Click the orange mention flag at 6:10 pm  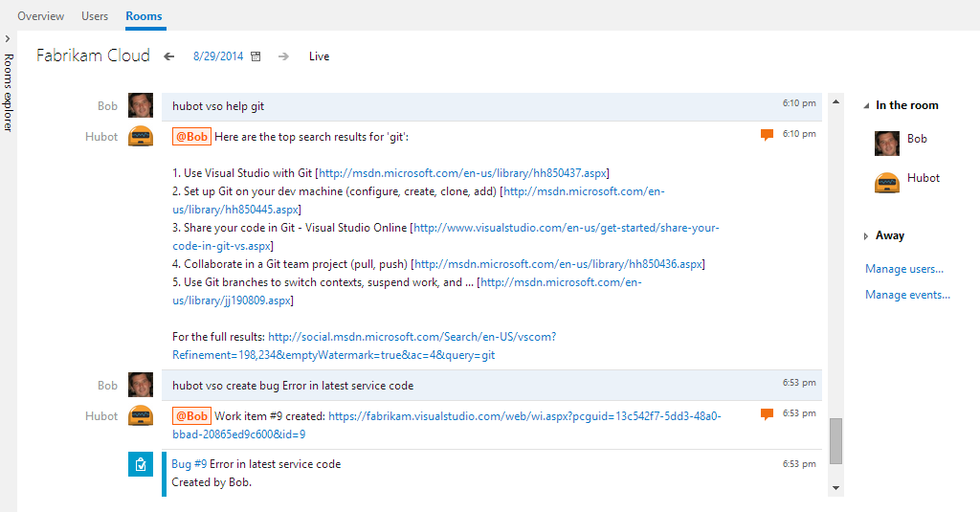[767, 134]
